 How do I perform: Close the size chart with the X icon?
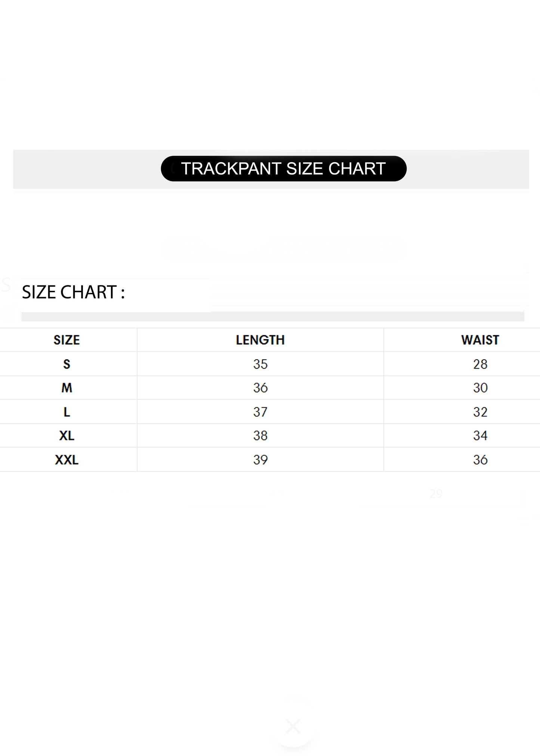click(x=293, y=726)
